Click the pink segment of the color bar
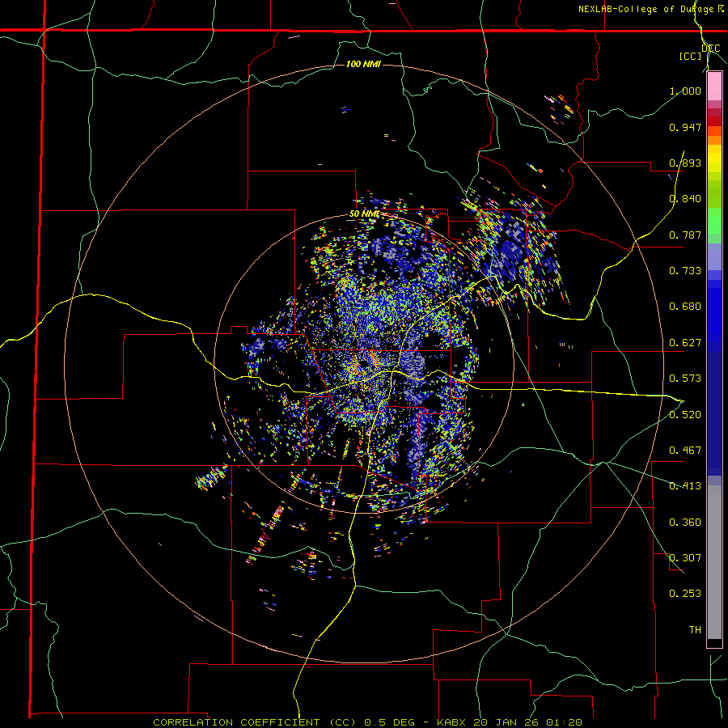 714,87
